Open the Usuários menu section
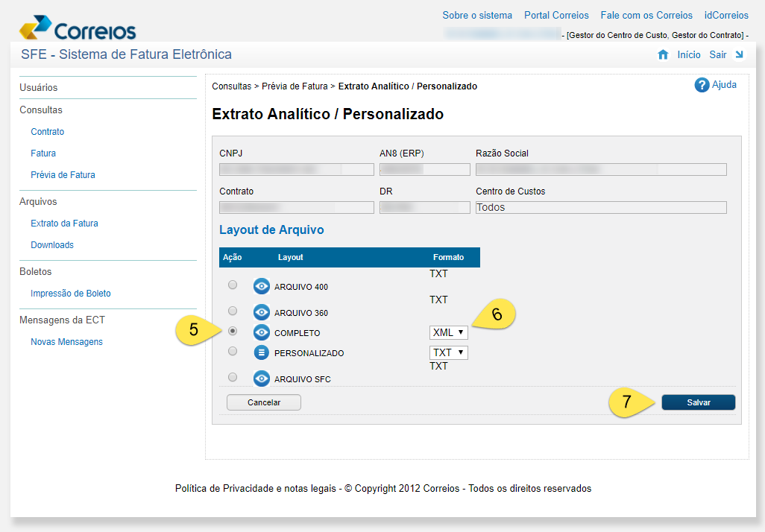The image size is (765, 532). tap(39, 88)
